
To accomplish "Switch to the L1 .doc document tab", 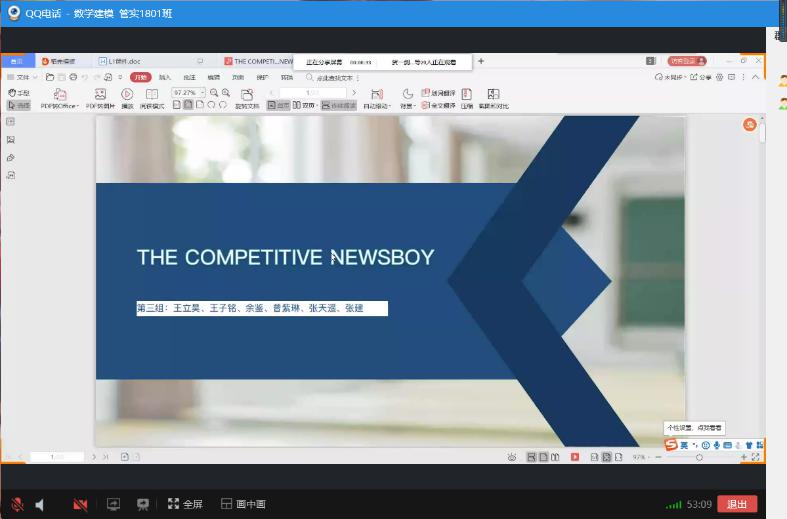I will (x=120, y=61).
